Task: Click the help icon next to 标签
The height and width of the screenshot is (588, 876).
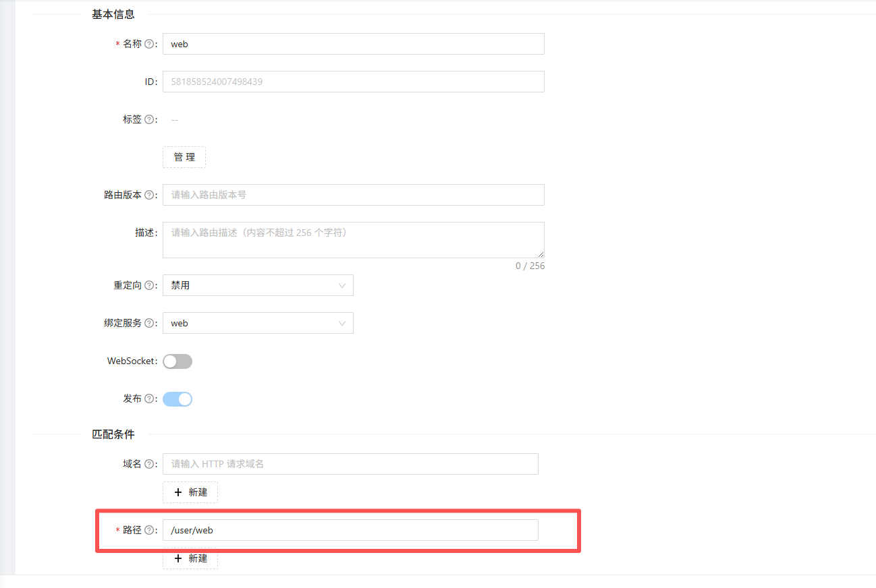Action: tap(149, 119)
